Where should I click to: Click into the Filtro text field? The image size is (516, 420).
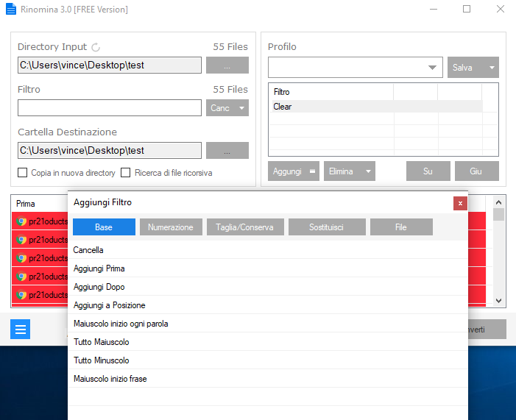coord(110,108)
